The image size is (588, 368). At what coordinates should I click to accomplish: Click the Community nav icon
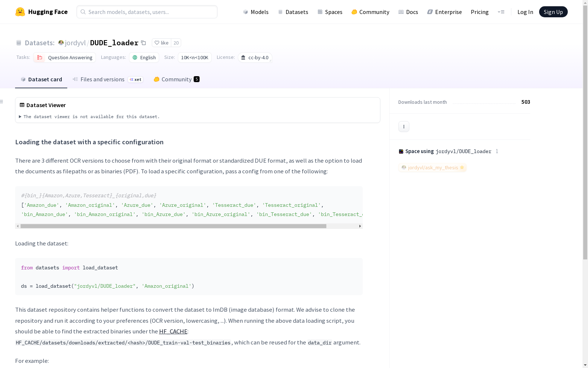354,12
